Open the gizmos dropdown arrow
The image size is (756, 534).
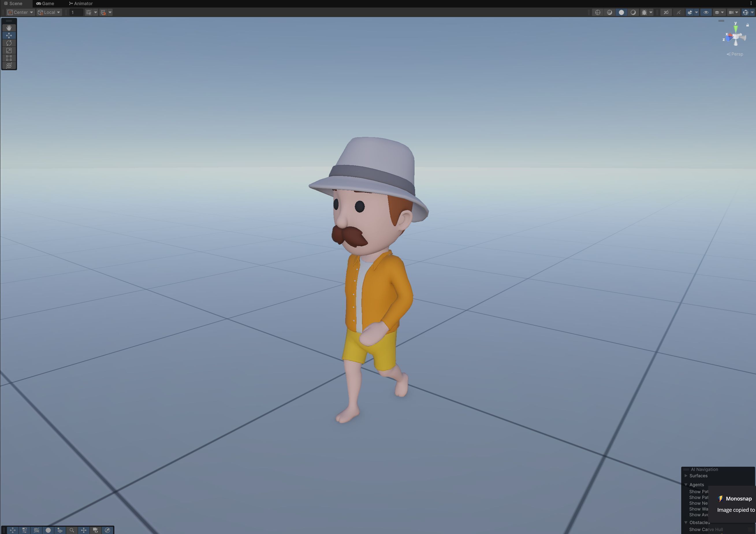(x=752, y=12)
